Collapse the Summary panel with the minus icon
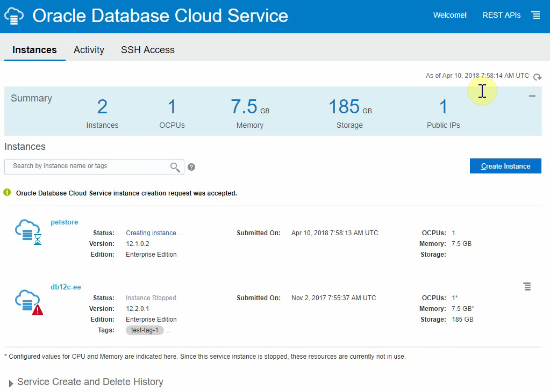550x392 pixels. pyautogui.click(x=532, y=96)
